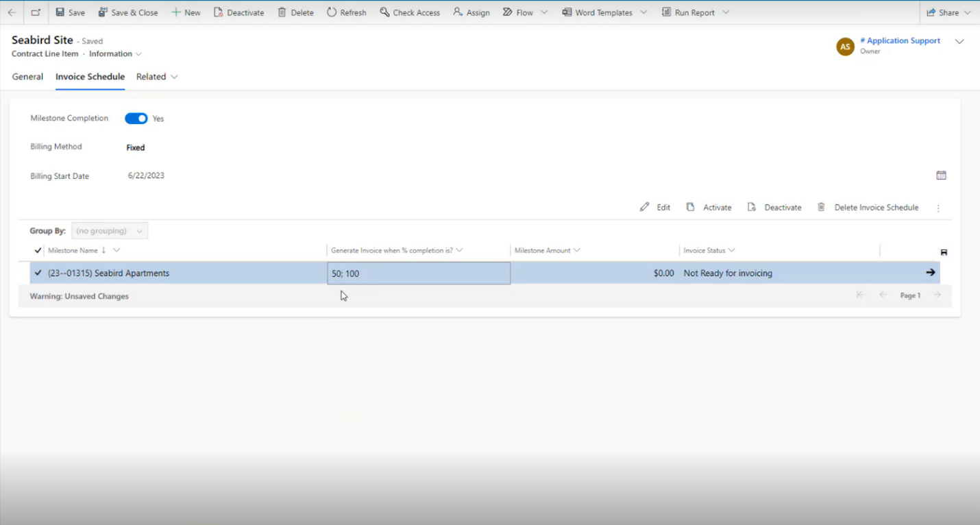The width and height of the screenshot is (980, 525).
Task: Open record in new window icon
Action: [36, 12]
